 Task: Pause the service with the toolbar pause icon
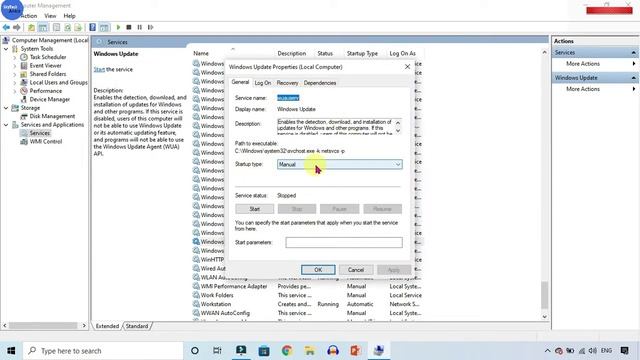(140, 27)
